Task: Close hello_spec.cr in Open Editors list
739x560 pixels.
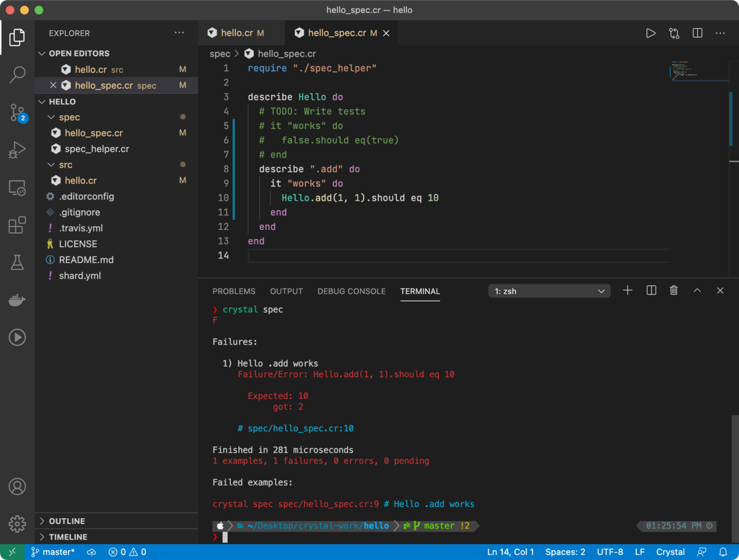Action: [53, 86]
